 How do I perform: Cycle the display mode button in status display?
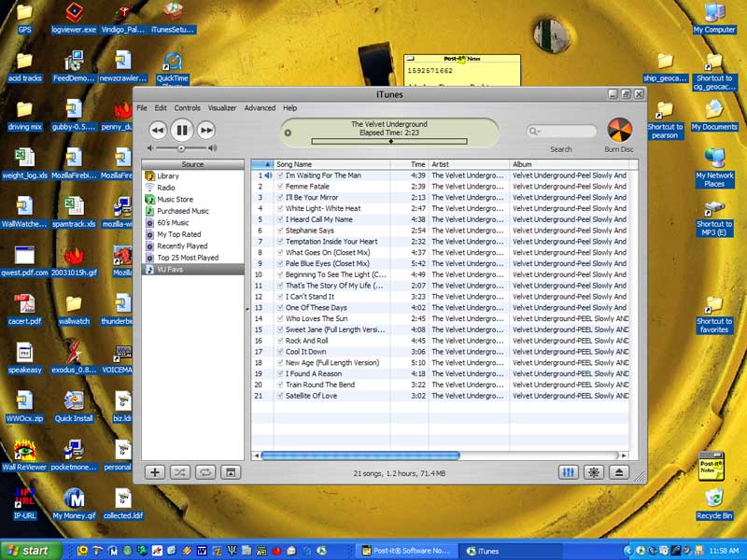pyautogui.click(x=288, y=133)
